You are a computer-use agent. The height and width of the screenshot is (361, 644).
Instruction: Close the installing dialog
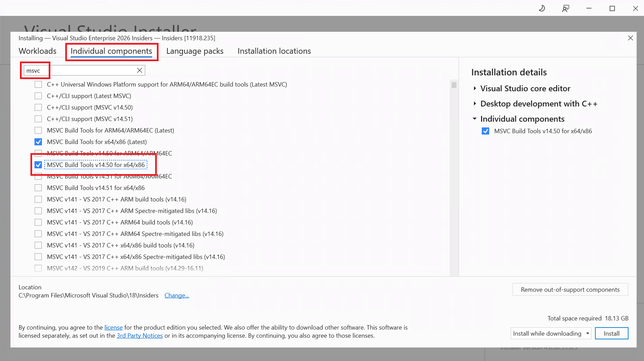(x=630, y=38)
